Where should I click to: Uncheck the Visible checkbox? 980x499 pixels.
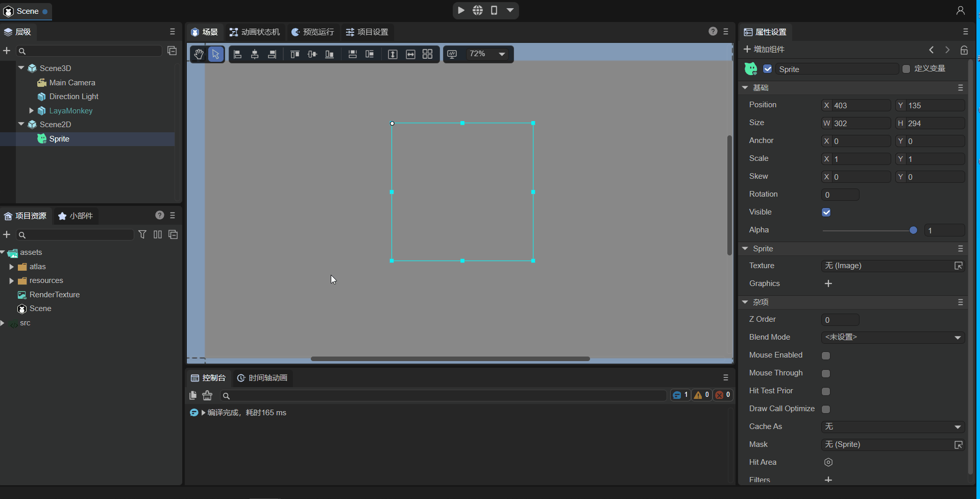[826, 212]
